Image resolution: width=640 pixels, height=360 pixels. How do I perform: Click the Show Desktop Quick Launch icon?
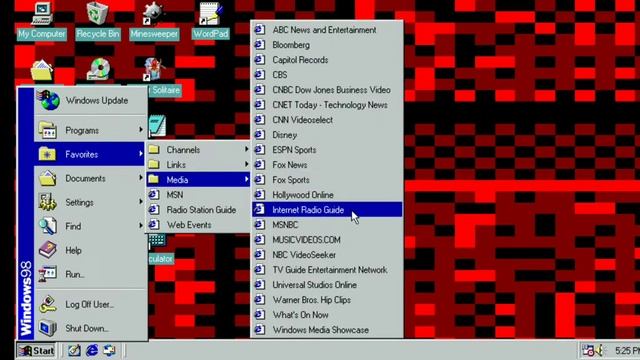click(74, 350)
